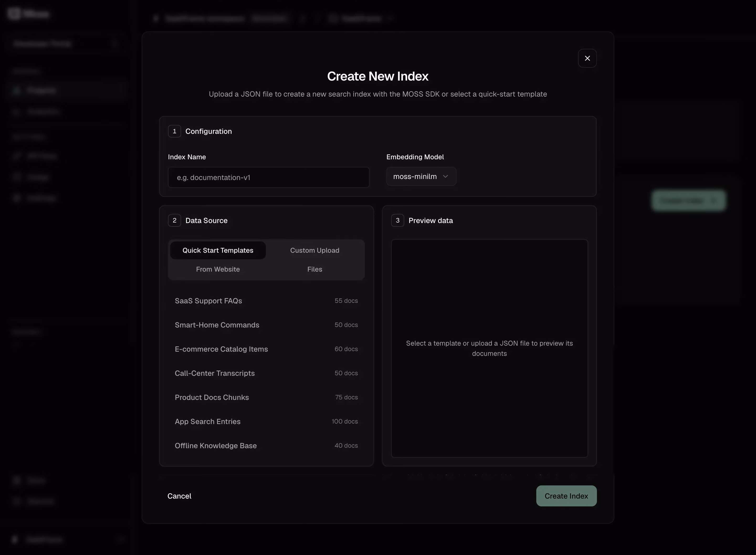Choose the Smart-Home Commands template
This screenshot has width=756, height=555.
point(266,325)
